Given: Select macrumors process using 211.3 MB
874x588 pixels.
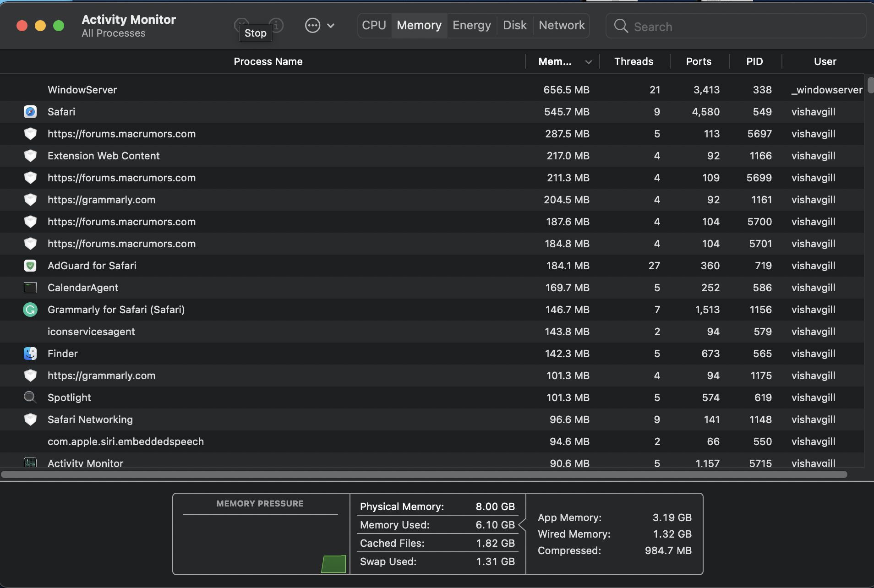Looking at the screenshot, I should coord(121,178).
